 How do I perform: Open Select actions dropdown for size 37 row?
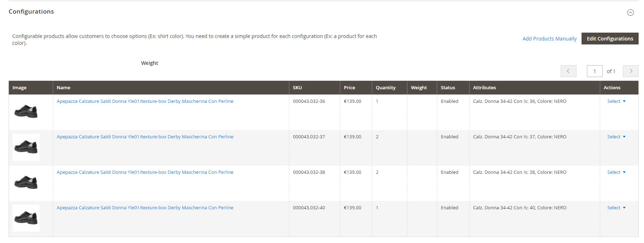(x=616, y=137)
